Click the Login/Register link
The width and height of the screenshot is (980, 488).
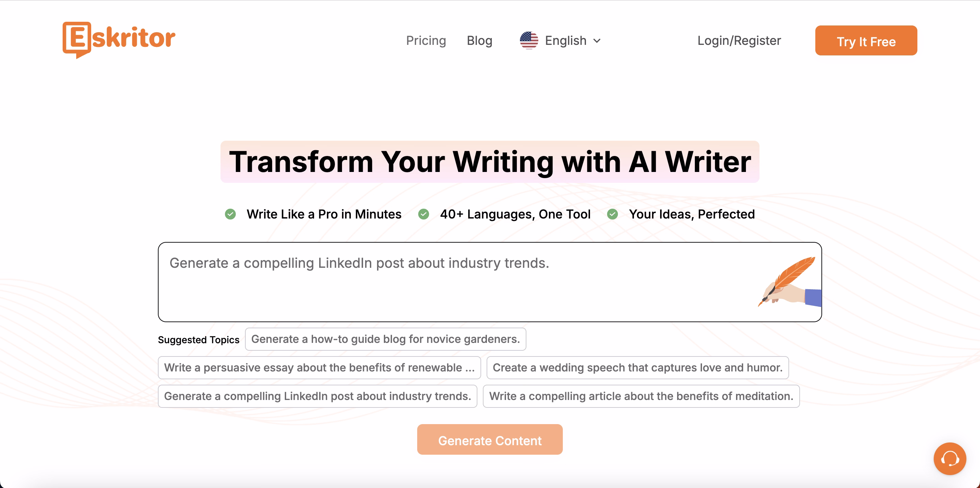pos(739,41)
